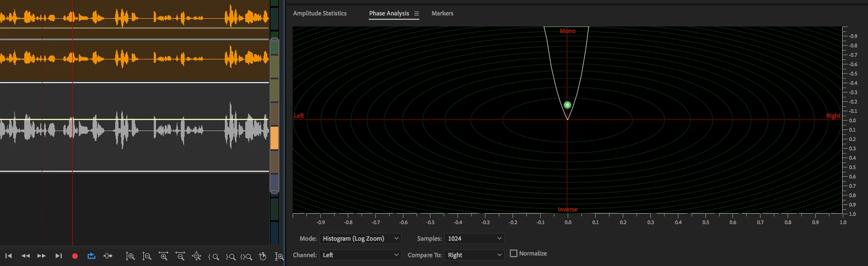The height and width of the screenshot is (266, 868).
Task: Open the Samples dropdown showing 1024
Action: point(475,238)
